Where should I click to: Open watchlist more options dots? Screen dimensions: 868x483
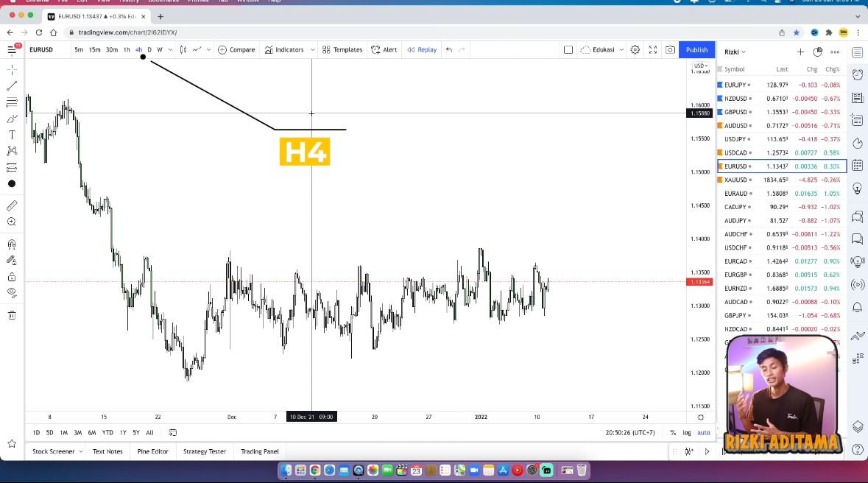(x=835, y=52)
